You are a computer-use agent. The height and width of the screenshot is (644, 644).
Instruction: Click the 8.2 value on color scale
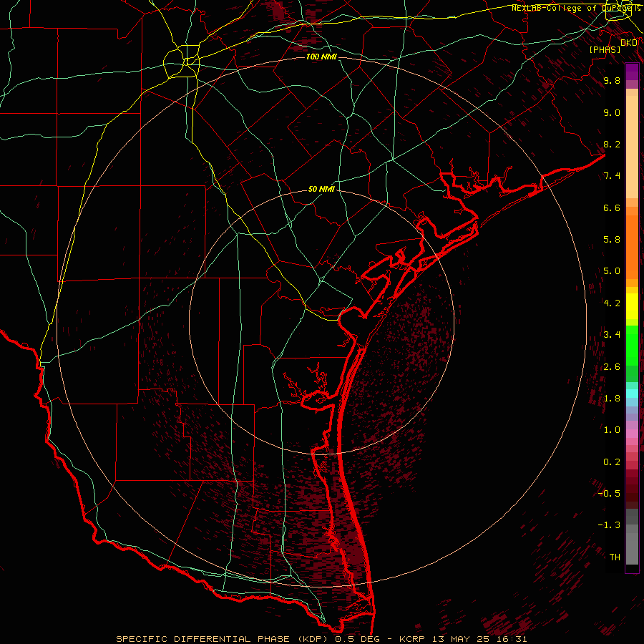point(612,145)
